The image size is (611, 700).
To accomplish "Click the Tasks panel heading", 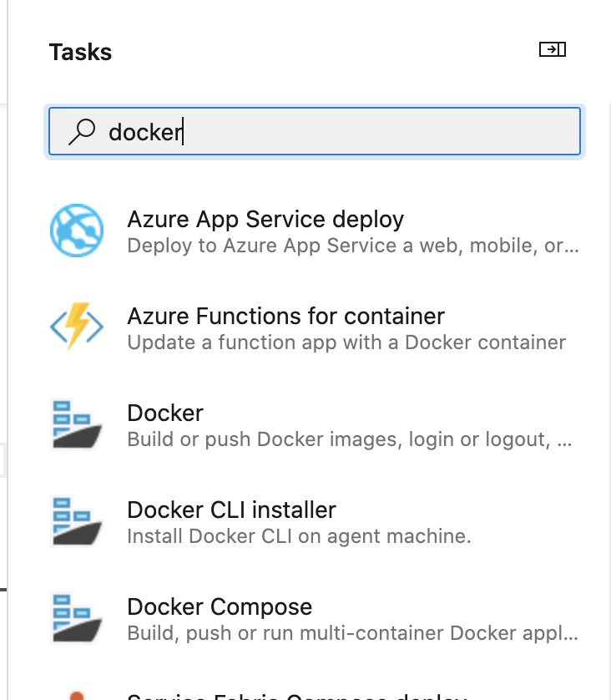I will [x=80, y=52].
